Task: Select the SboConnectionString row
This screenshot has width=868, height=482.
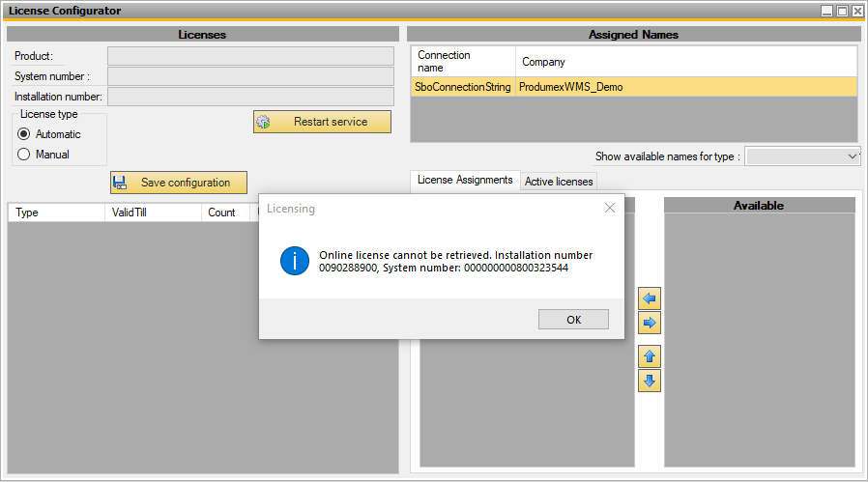Action: coord(462,87)
